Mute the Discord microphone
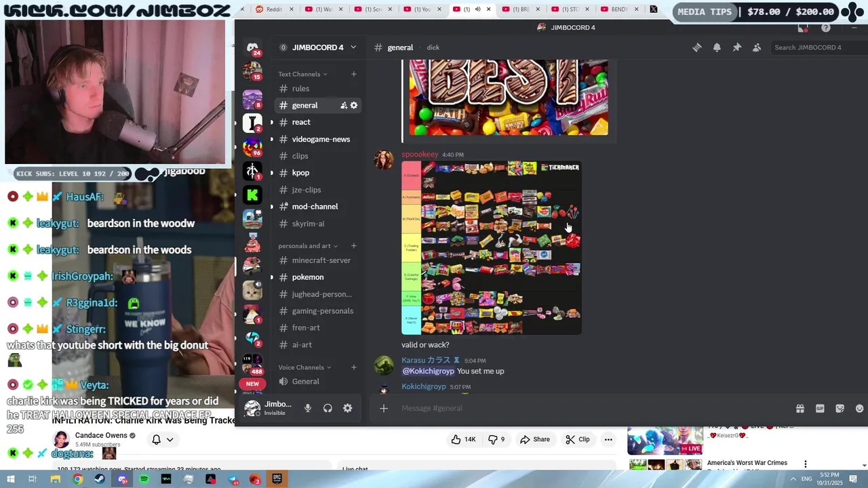Screen dimensions: 868x488 click(x=307, y=408)
